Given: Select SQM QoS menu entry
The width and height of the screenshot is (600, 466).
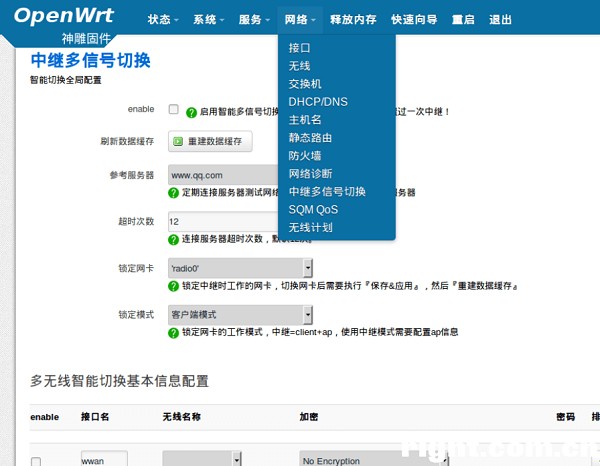Looking at the screenshot, I should coord(313,210).
